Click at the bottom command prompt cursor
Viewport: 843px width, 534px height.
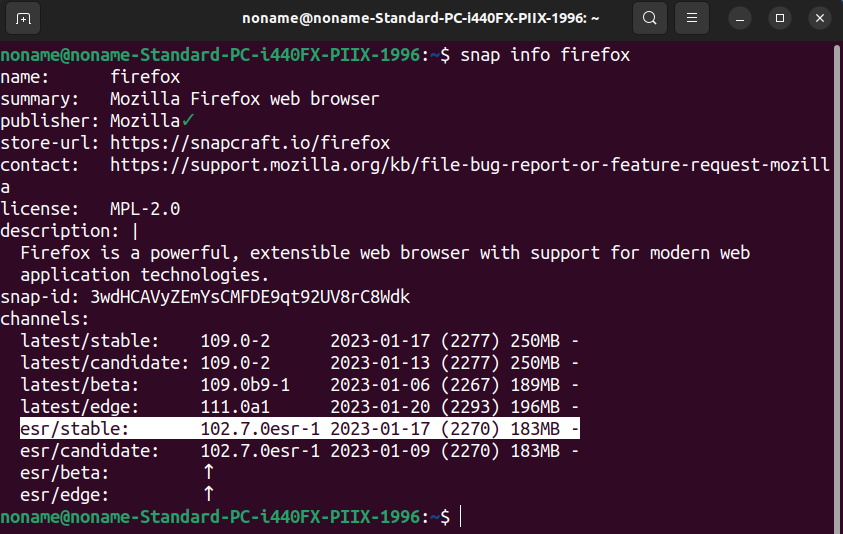461,517
